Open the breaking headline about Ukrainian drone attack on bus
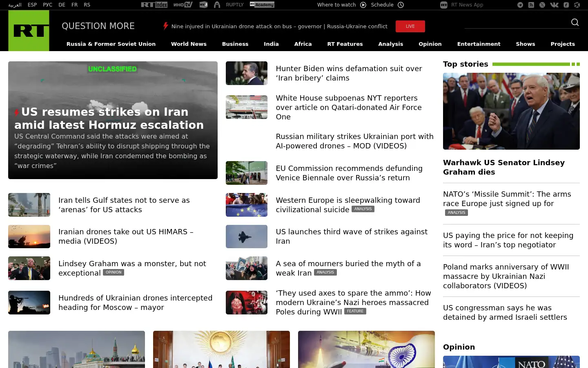588x368 pixels. pyautogui.click(x=279, y=26)
